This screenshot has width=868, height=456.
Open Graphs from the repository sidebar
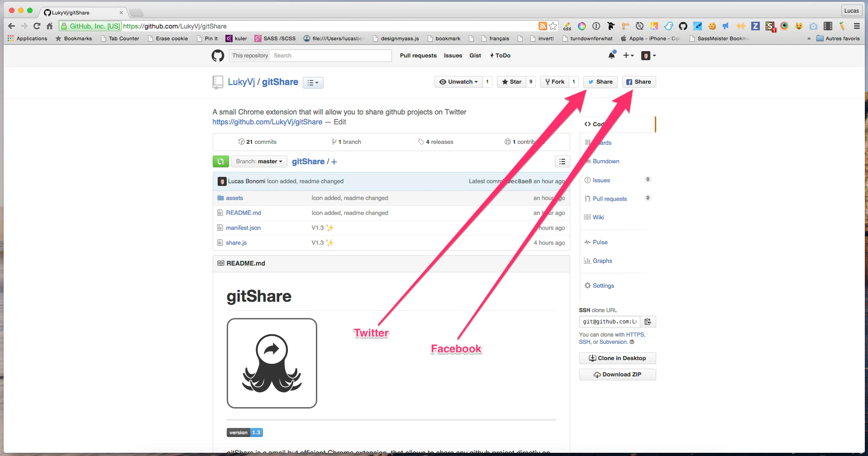pyautogui.click(x=602, y=261)
